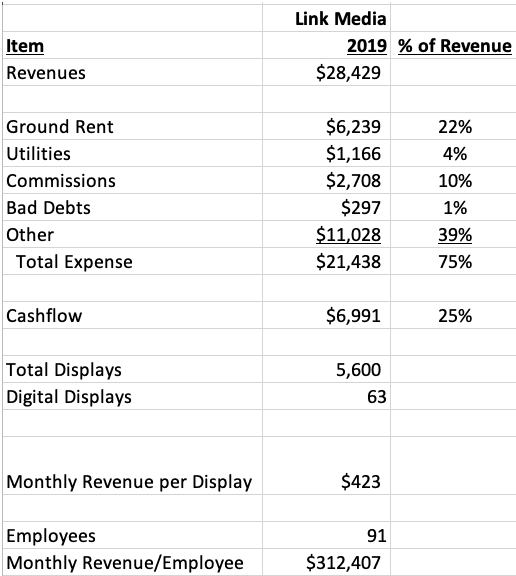Select the Other expense $11,028 cell
The width and height of the screenshot is (516, 576).
point(326,234)
